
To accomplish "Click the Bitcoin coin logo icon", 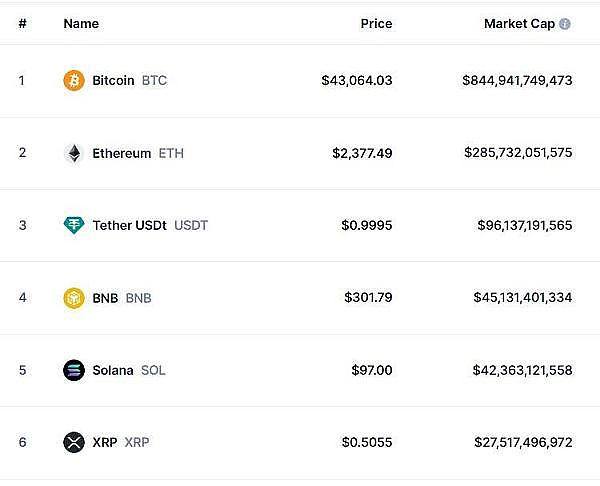I will [74, 80].
